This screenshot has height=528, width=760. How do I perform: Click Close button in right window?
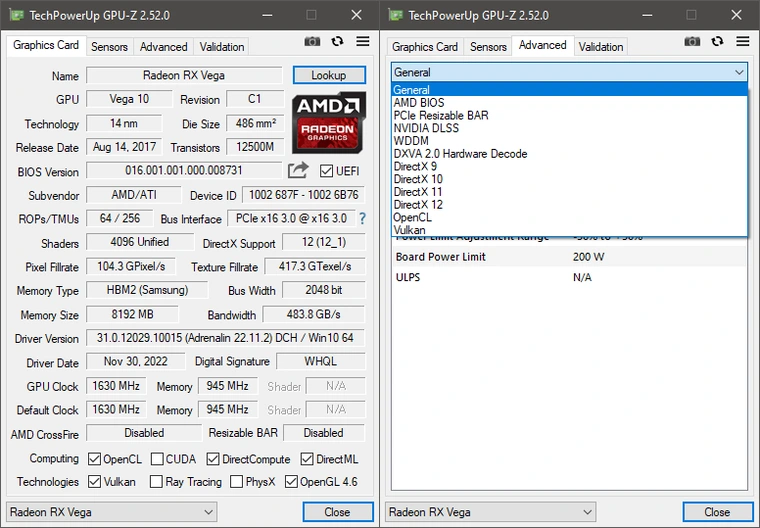[x=718, y=512]
